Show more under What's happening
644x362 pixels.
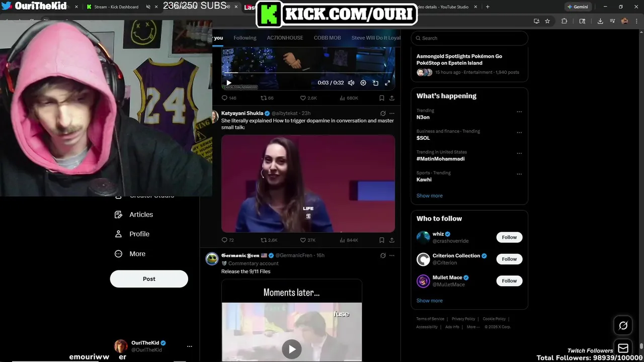pyautogui.click(x=430, y=196)
